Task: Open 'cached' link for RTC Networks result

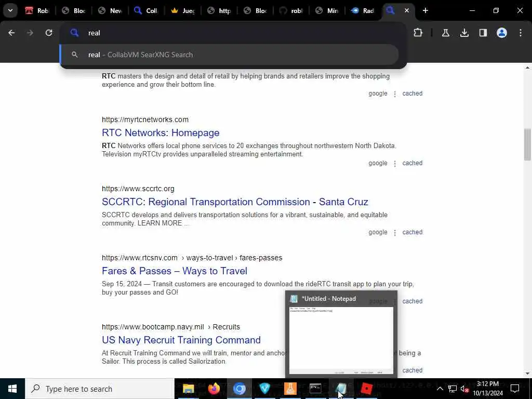Action: pyautogui.click(x=412, y=163)
